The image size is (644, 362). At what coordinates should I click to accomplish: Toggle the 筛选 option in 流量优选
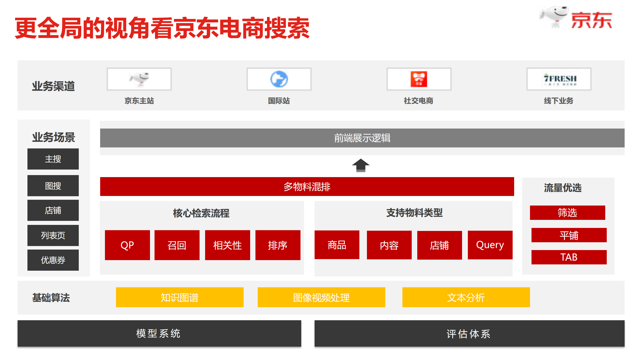point(567,213)
